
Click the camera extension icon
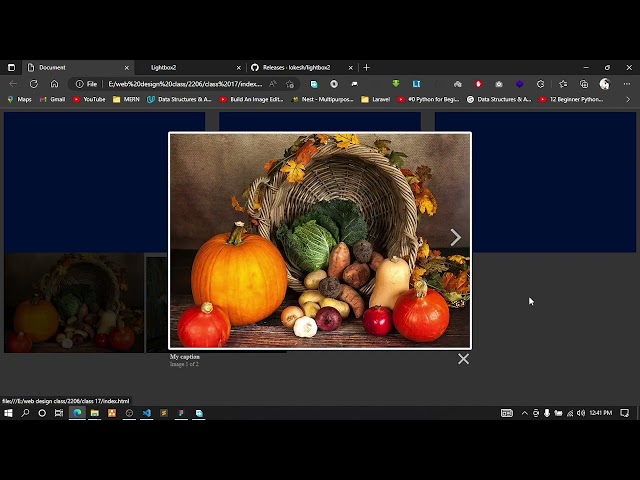(499, 84)
